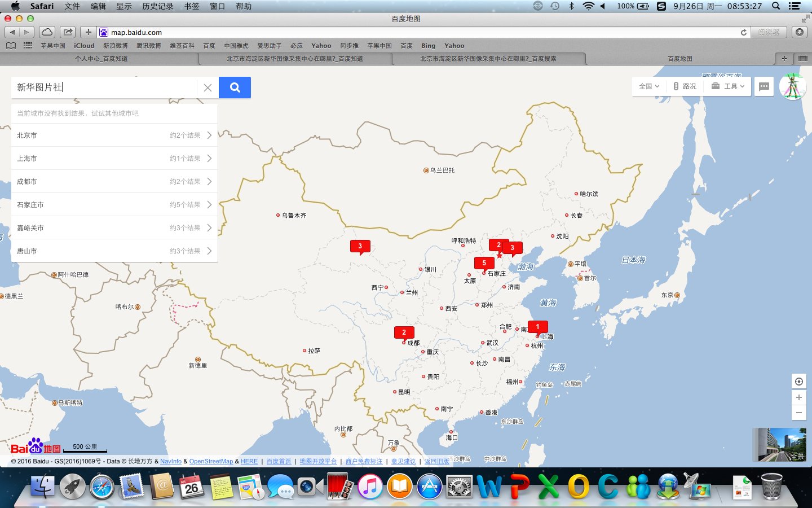Screen dimensions: 812x508
Task: Click the locate-me target icon
Action: (798, 382)
